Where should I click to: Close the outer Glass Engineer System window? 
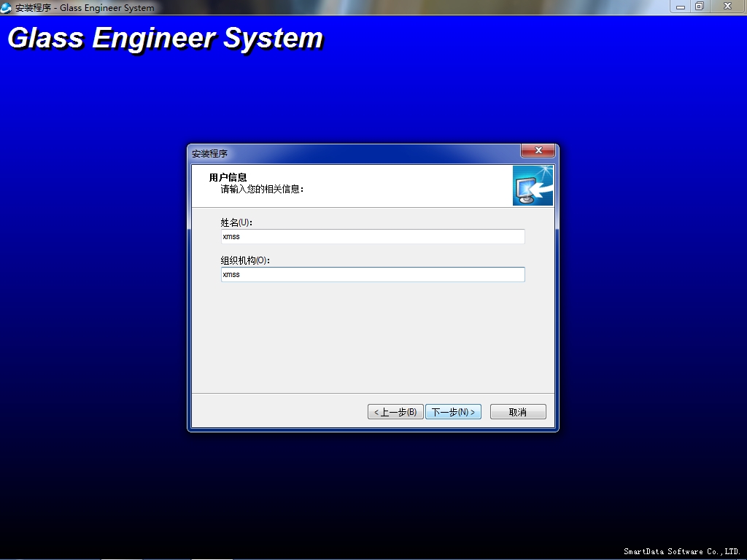727,6
